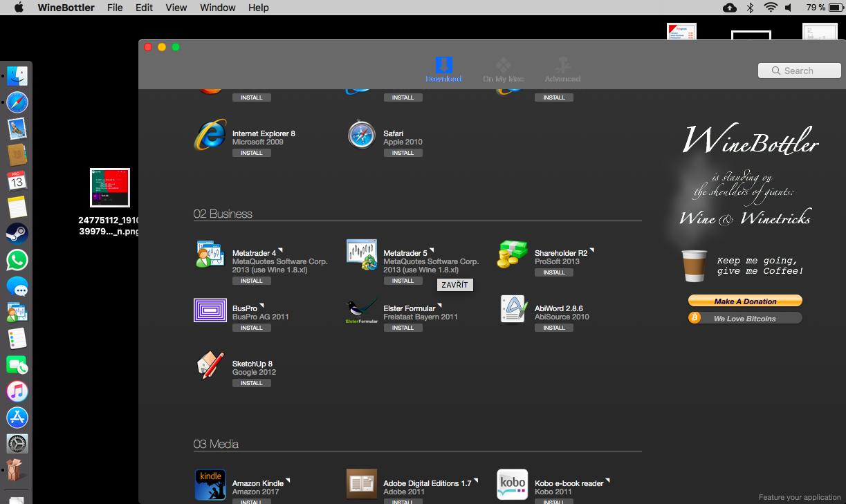This screenshot has height=504, width=846.
Task: Click the volume icon in the menu bar
Action: 789,8
